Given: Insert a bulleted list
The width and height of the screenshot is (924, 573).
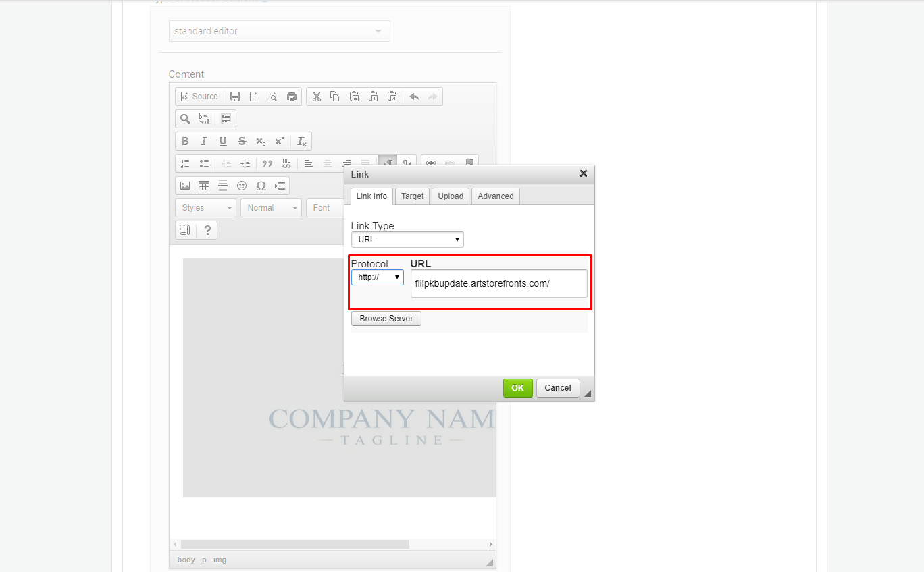Looking at the screenshot, I should coord(204,163).
